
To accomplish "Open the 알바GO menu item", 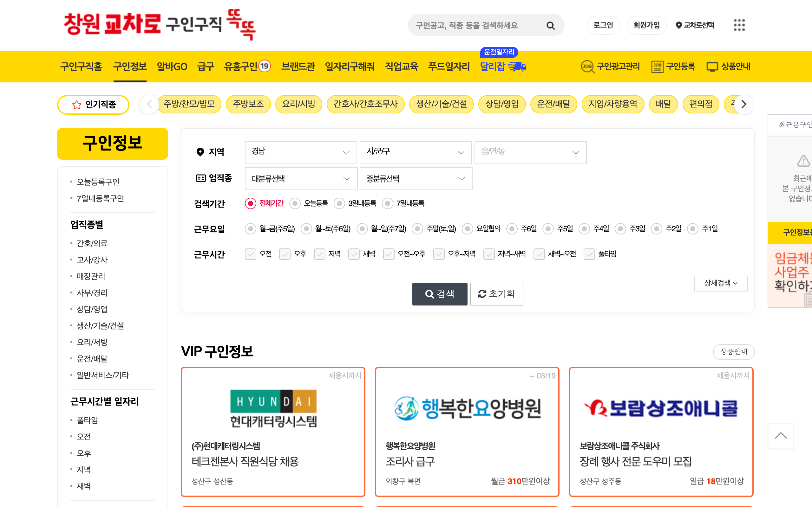I will tap(172, 67).
